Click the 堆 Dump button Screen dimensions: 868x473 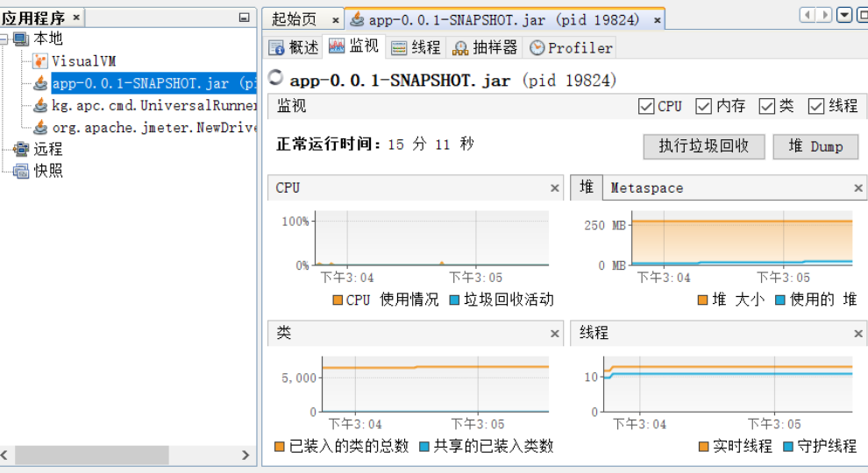(815, 146)
